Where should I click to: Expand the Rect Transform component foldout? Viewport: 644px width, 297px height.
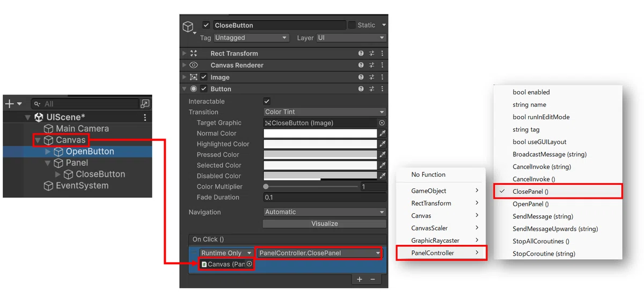(x=185, y=54)
